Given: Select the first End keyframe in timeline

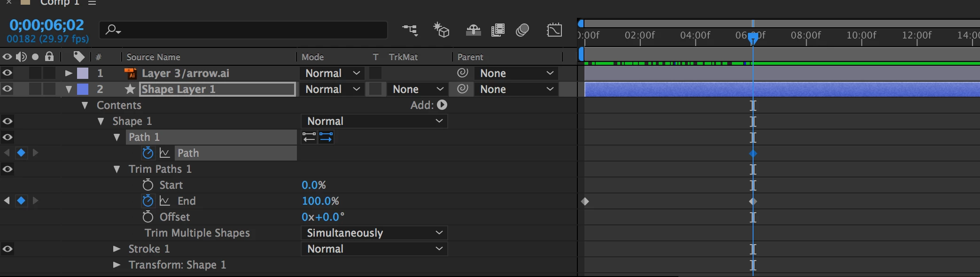Looking at the screenshot, I should (585, 201).
